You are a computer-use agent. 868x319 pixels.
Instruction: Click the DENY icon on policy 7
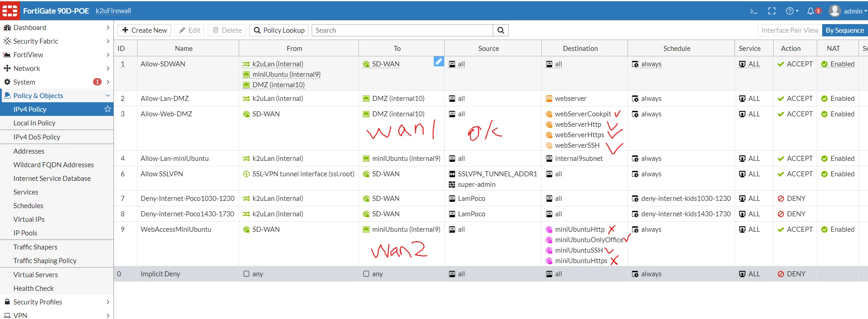[x=781, y=199]
